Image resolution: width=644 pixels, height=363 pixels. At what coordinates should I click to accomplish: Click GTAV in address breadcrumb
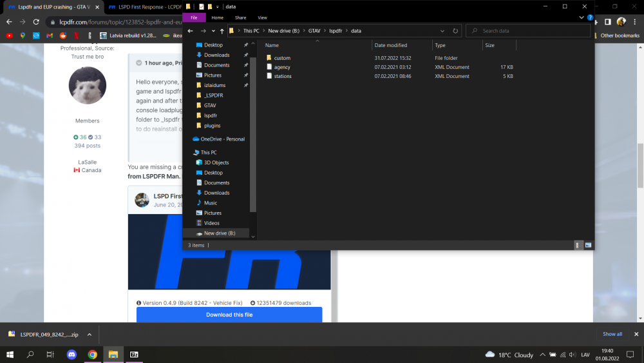coord(314,31)
